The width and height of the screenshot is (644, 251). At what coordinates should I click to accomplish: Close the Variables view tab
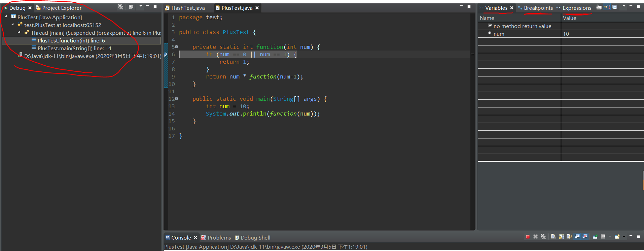512,8
